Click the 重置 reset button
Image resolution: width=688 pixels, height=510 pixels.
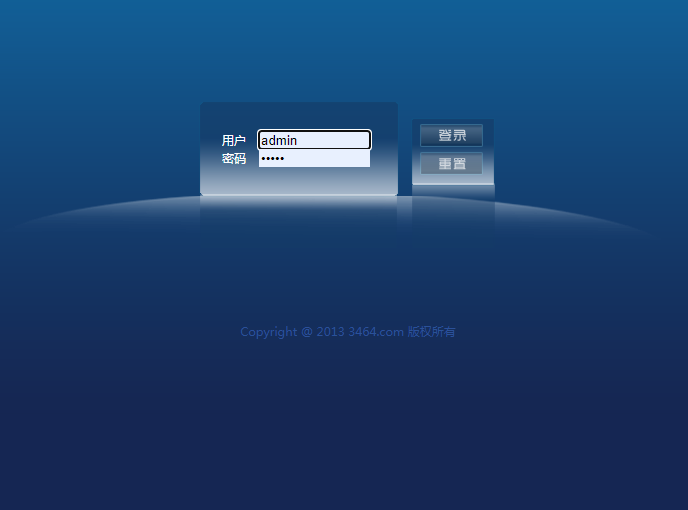click(452, 163)
